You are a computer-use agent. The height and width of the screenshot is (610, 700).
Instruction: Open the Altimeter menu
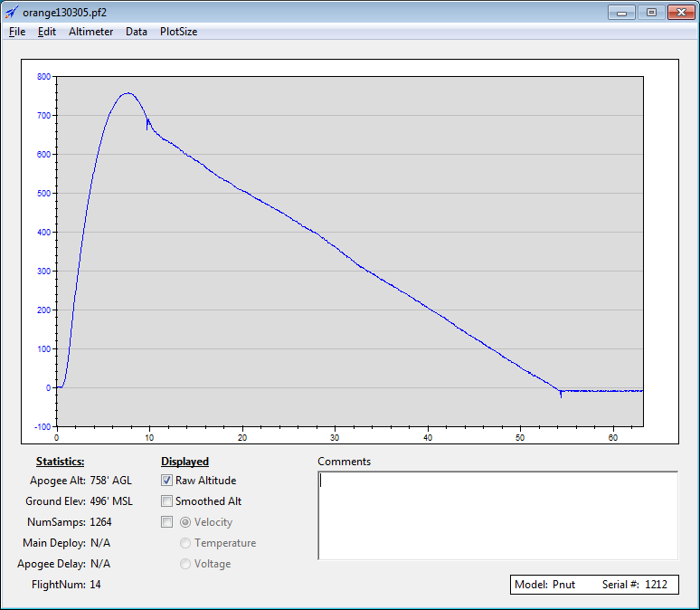pos(90,32)
